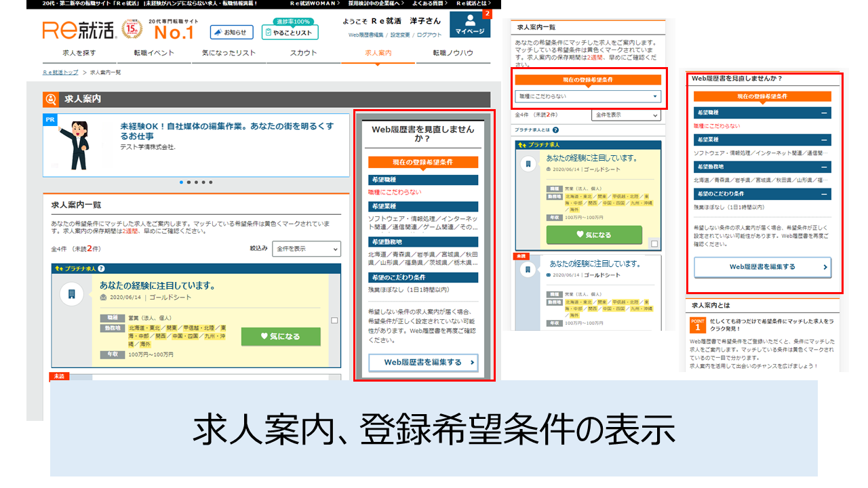Open the やることリスト button
868x488 pixels.
pos(290,33)
